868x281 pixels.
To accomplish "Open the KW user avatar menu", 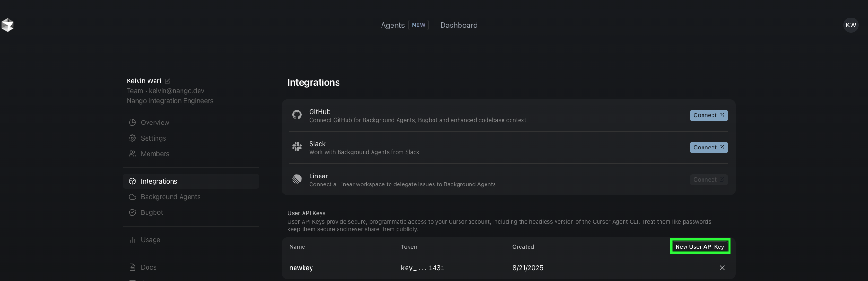I will click(851, 25).
